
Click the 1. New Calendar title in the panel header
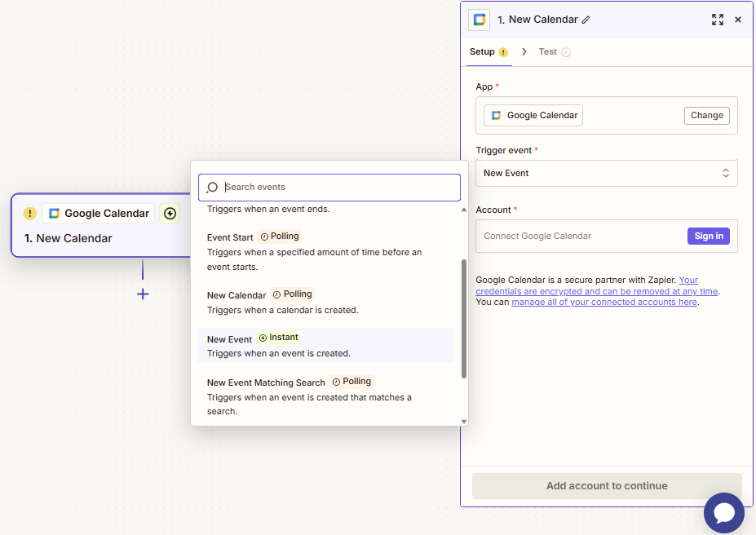click(x=537, y=20)
